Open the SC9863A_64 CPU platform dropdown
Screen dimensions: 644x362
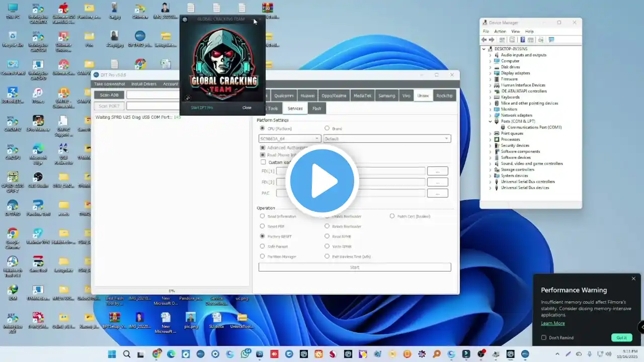(290, 139)
